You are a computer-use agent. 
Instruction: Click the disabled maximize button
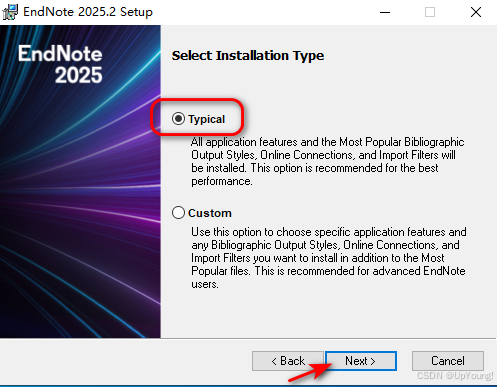[430, 12]
